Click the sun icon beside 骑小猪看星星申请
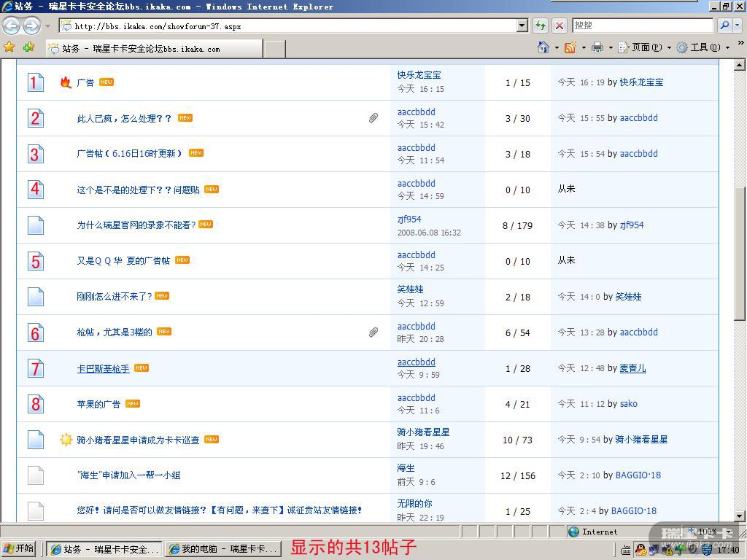 66,440
